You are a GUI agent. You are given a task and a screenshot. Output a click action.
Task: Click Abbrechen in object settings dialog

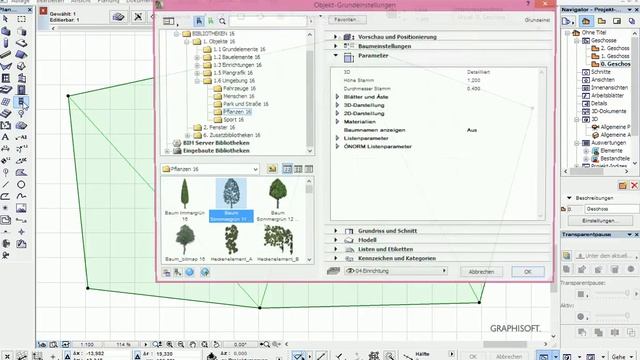click(481, 271)
